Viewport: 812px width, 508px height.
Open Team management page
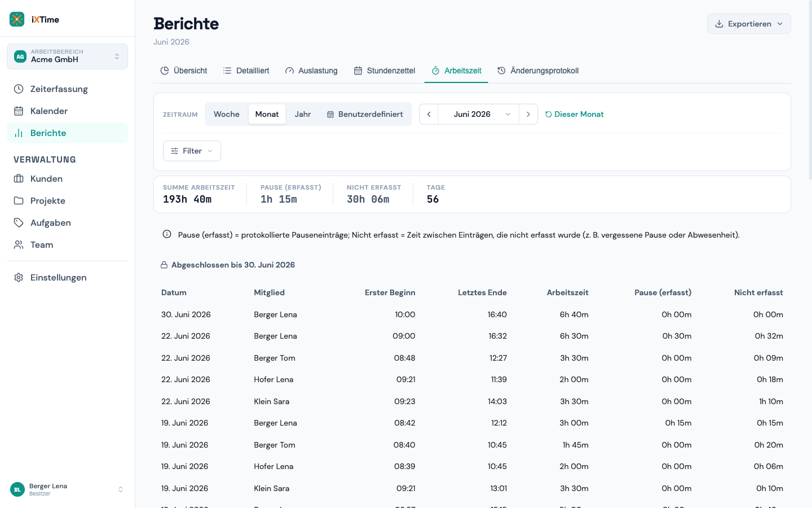(x=67, y=245)
